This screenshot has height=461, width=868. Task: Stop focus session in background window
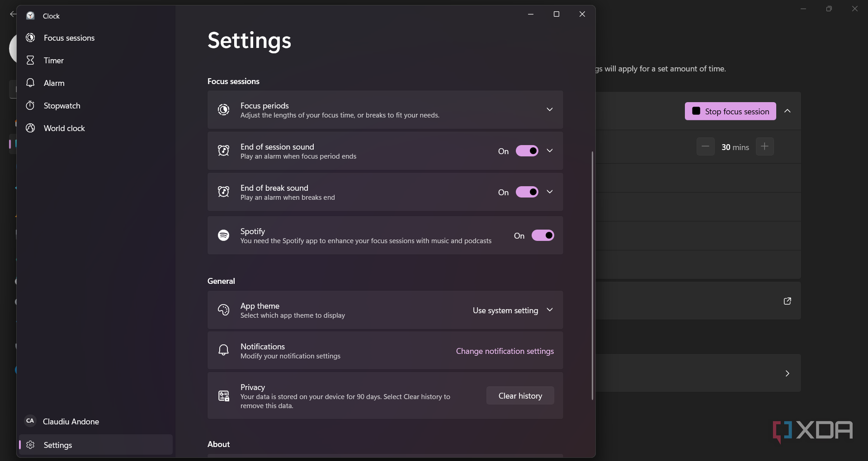point(731,111)
